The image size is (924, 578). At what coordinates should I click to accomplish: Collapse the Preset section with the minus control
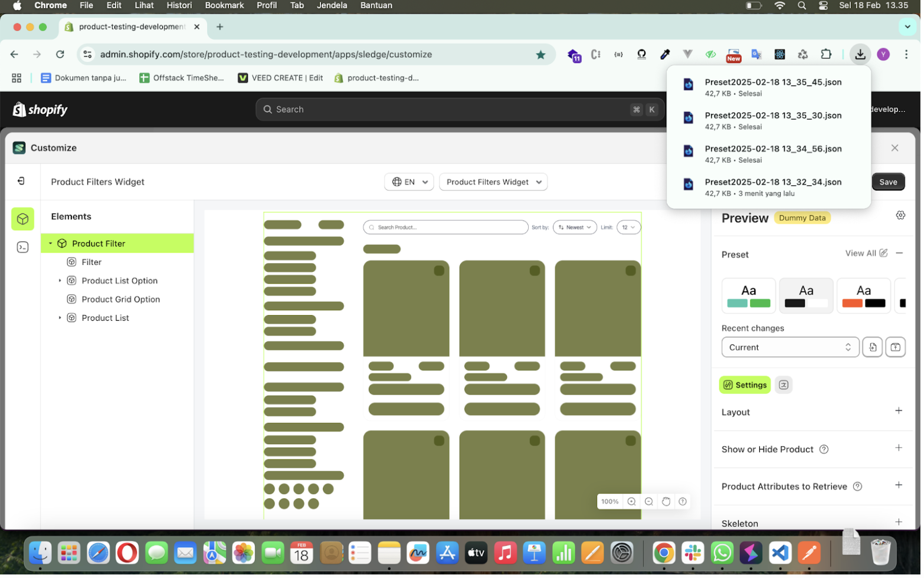click(900, 253)
